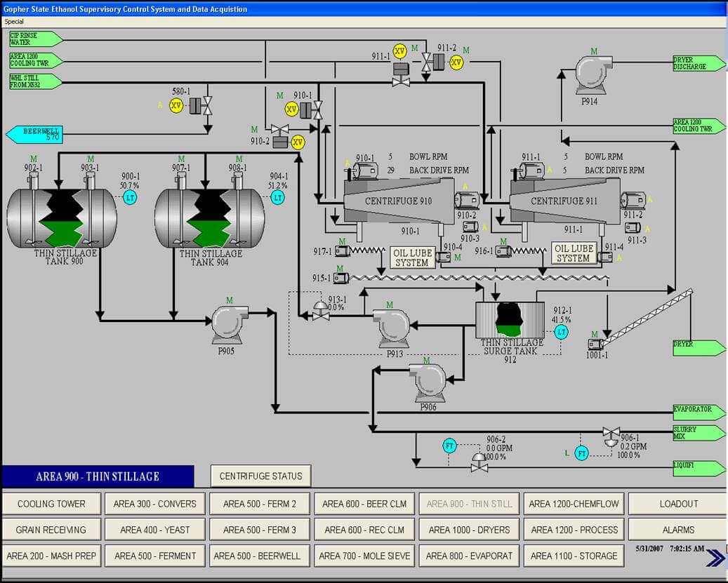Click the 904-1 LT level transmitter
Screen dimensions: 728x583
[x=277, y=198]
